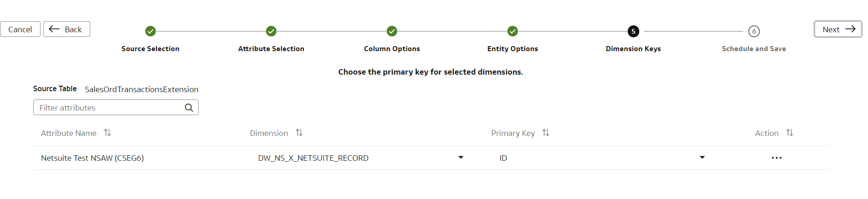The width and height of the screenshot is (868, 199).
Task: Expand the DW_NS_X_NETSUITE_RECORD dimension dropdown
Action: pyautogui.click(x=461, y=158)
